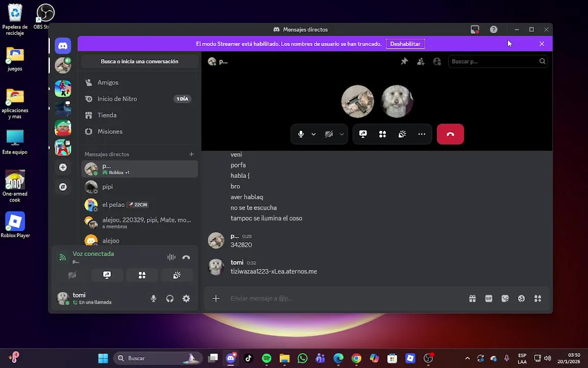Dismiss the streamer mode banner
This screenshot has height=368, width=588.
pyautogui.click(x=542, y=44)
